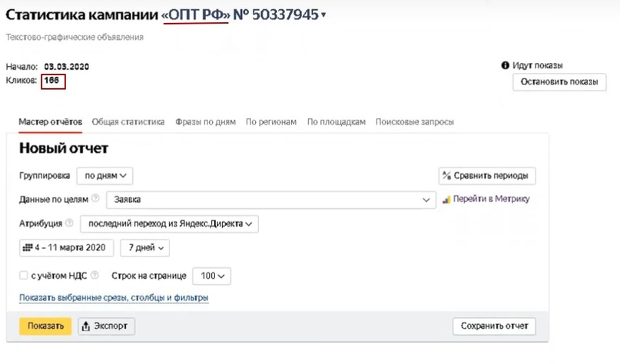Image resolution: width=620 pixels, height=364 pixels.
Task: Open По площадкам tab
Action: point(337,122)
